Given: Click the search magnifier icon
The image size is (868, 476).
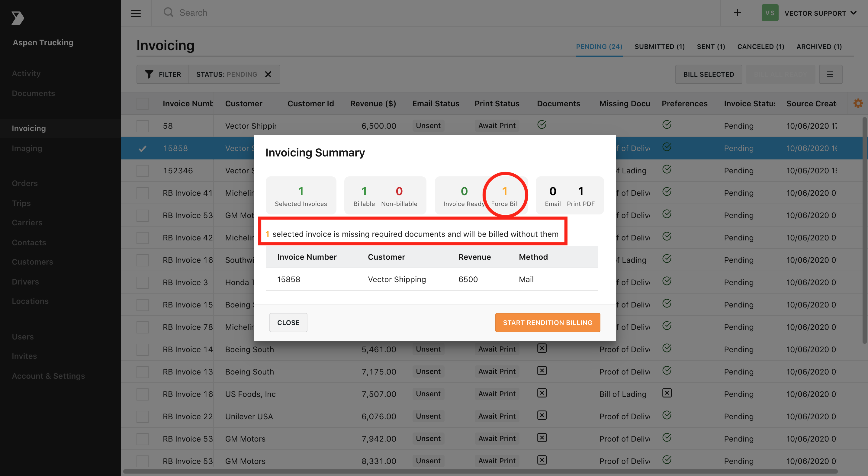Looking at the screenshot, I should click(x=168, y=12).
